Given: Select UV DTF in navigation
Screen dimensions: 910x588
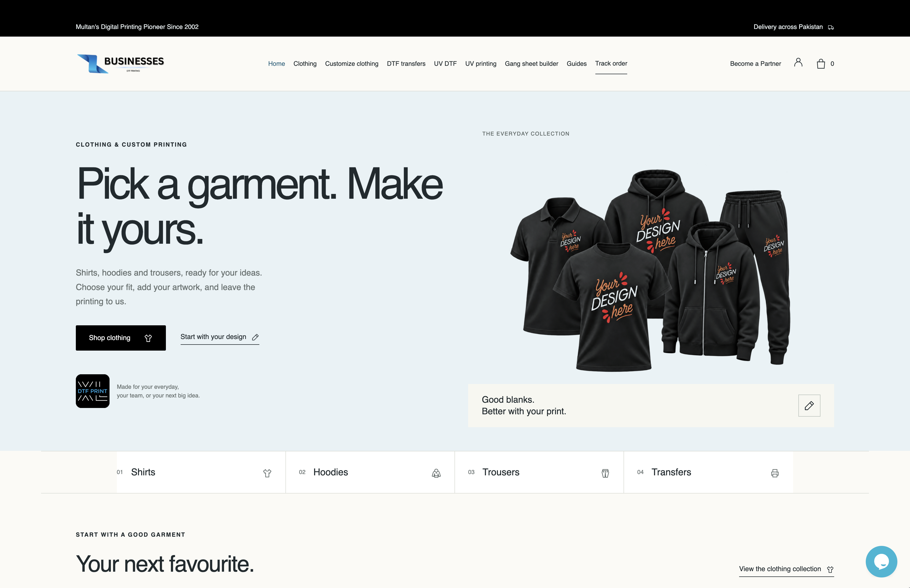Looking at the screenshot, I should pyautogui.click(x=445, y=63).
